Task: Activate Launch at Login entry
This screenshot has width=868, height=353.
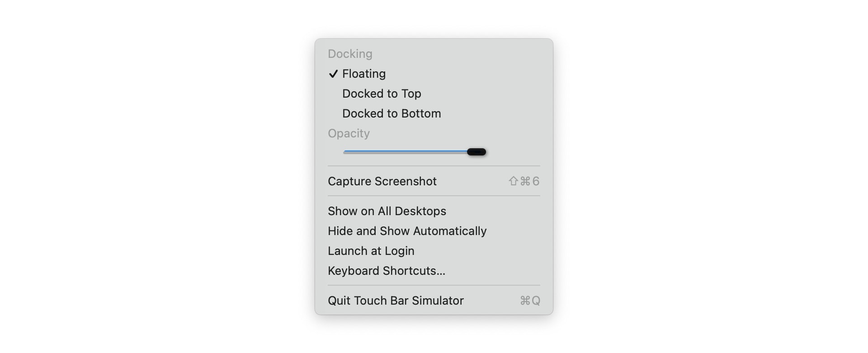Action: click(x=371, y=251)
